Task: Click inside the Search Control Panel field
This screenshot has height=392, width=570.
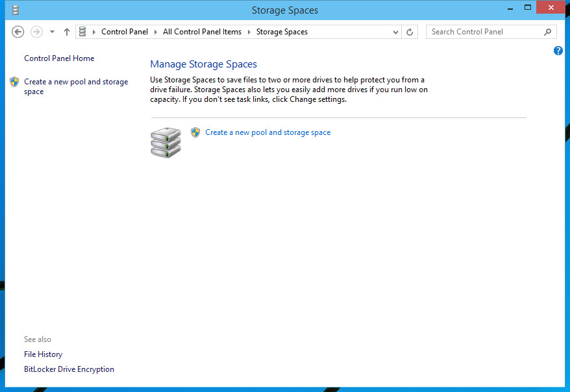Action: [484, 31]
